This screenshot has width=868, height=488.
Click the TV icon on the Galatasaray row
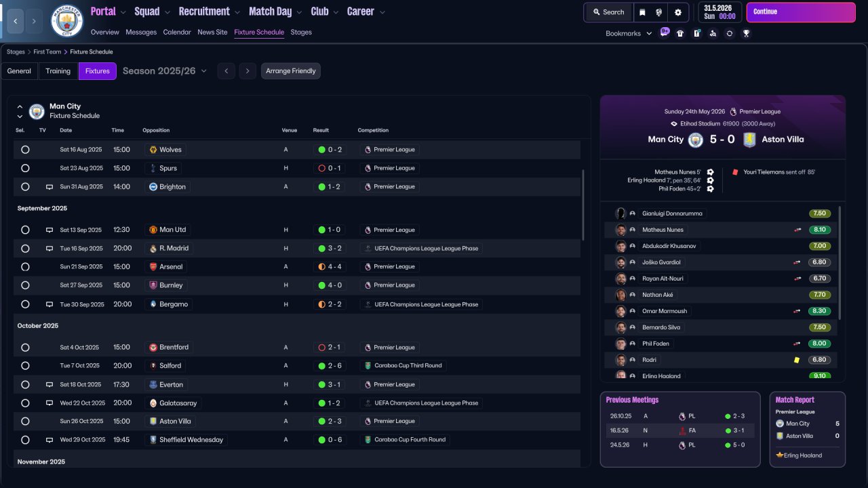coord(49,403)
